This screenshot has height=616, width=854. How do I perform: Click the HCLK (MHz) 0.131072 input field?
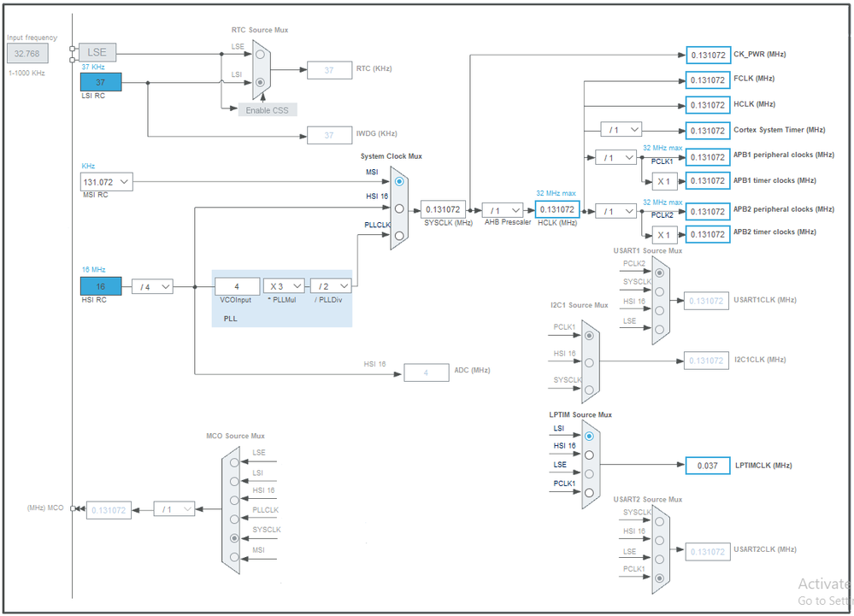[557, 209]
